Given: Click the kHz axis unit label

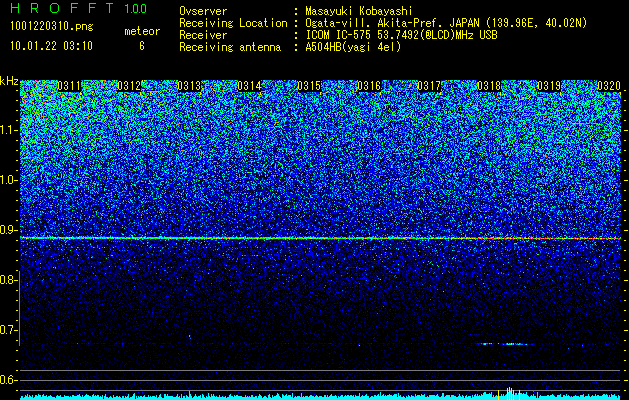Looking at the screenshot, I should (9, 81).
